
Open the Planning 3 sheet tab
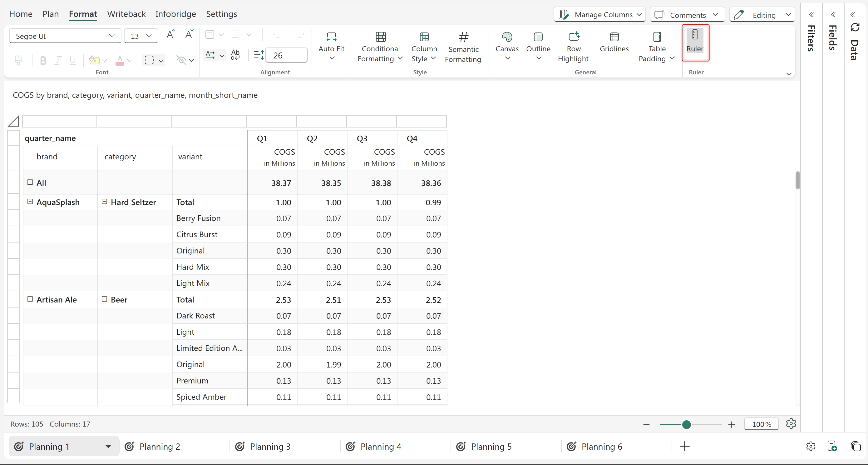[270, 447]
